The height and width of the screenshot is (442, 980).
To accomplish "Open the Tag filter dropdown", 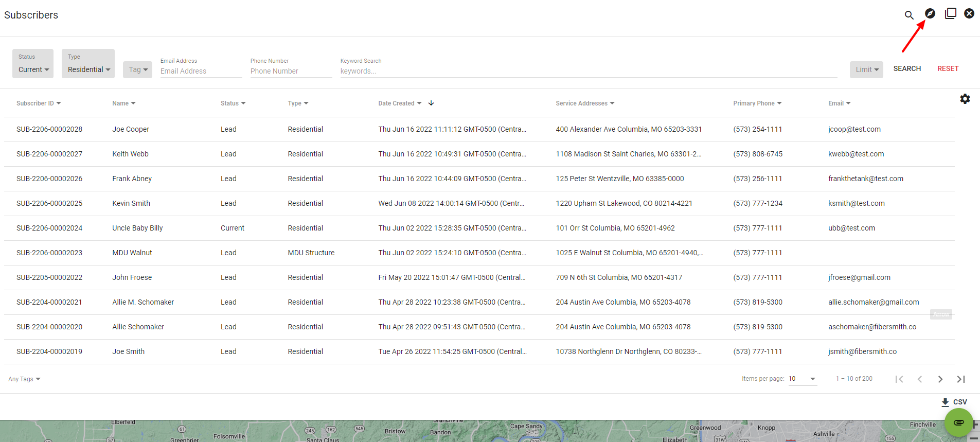I will (137, 69).
